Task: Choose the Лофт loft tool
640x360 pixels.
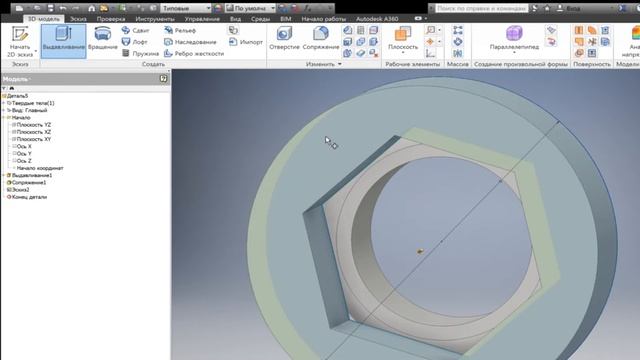Action: pyautogui.click(x=135, y=42)
